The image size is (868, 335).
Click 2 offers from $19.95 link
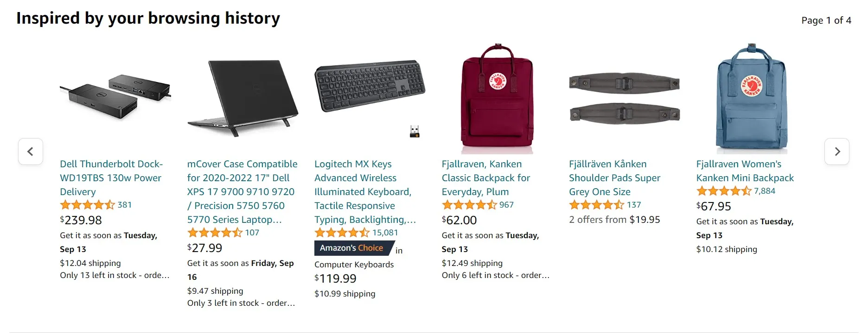point(614,220)
